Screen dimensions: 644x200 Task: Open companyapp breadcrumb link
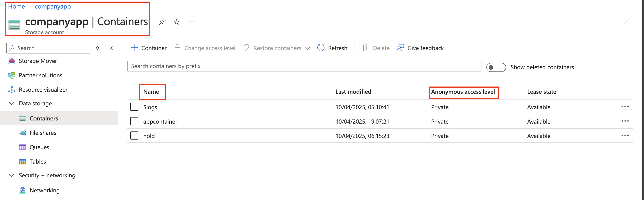coord(53,6)
